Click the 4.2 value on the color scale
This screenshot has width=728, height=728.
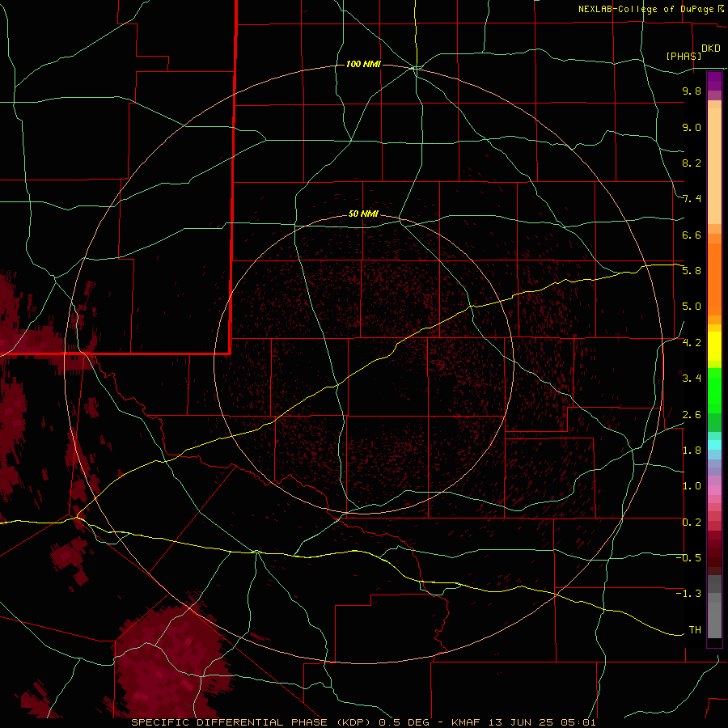[692, 343]
